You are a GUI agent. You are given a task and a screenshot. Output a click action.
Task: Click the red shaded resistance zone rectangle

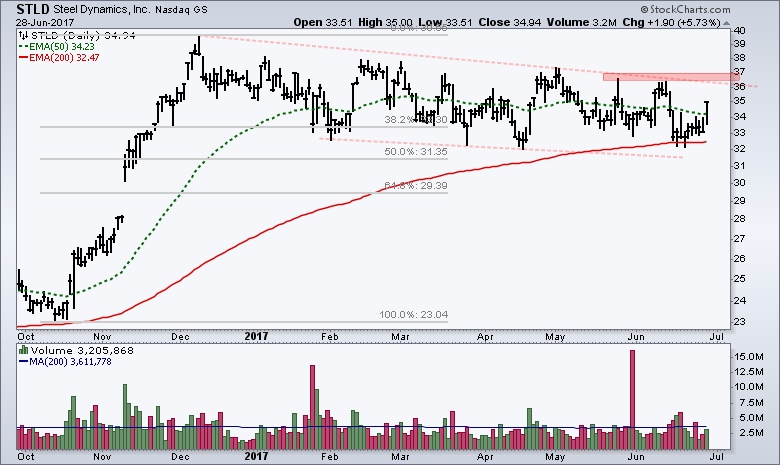point(671,77)
